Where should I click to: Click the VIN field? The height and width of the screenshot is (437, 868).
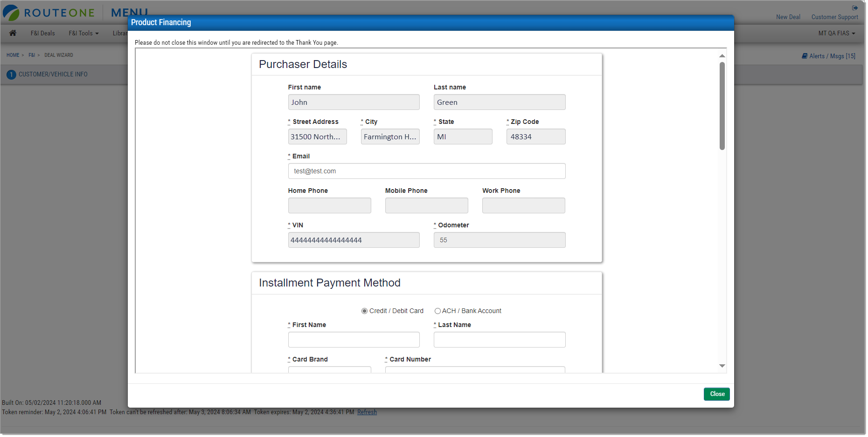click(x=354, y=240)
